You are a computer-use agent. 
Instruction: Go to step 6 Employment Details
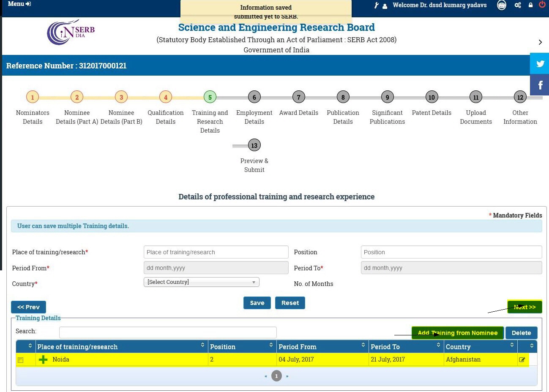pos(254,97)
